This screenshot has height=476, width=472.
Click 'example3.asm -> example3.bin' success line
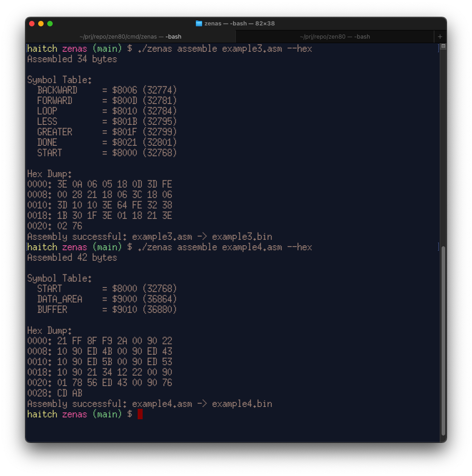pyautogui.click(x=149, y=237)
